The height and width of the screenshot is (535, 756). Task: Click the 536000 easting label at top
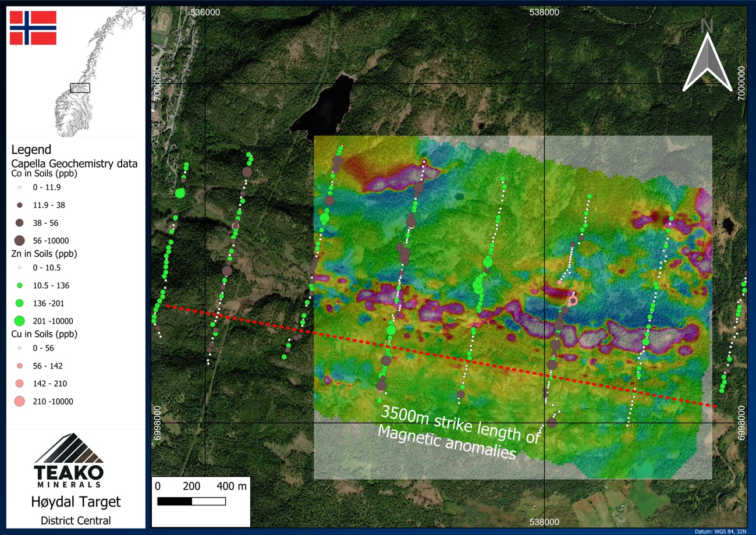coord(208,12)
